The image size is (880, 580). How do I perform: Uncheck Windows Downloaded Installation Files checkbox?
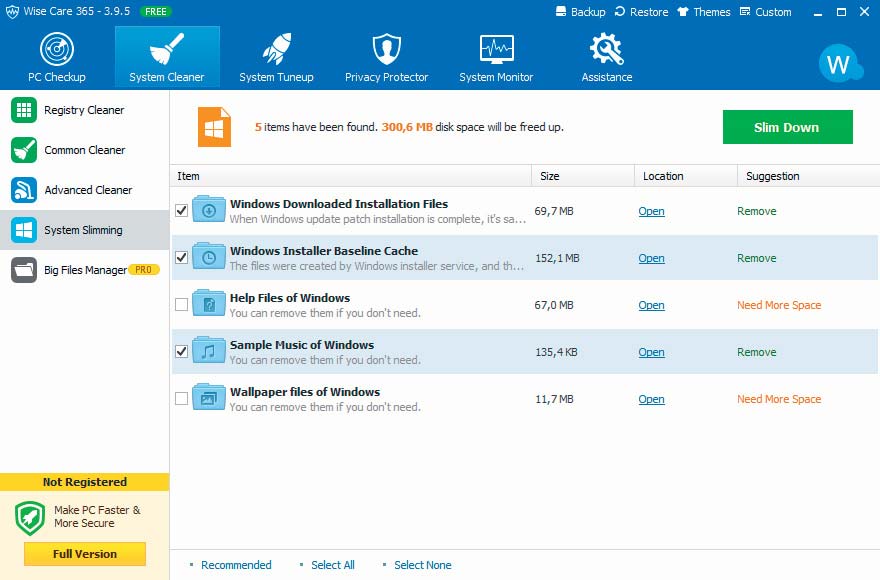pyautogui.click(x=181, y=211)
